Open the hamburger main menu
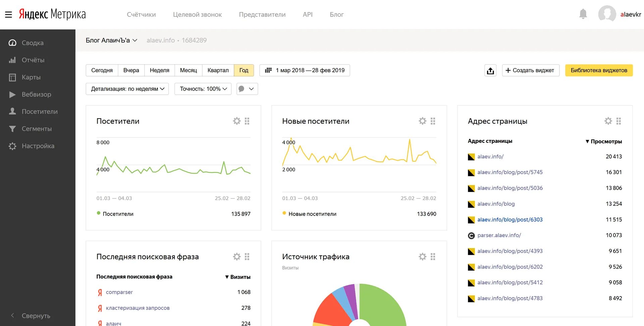 click(x=8, y=14)
